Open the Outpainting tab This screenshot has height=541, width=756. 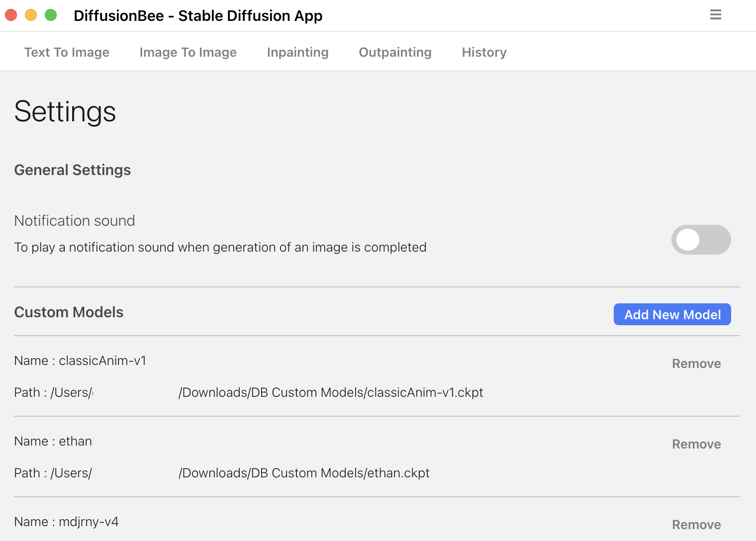395,52
